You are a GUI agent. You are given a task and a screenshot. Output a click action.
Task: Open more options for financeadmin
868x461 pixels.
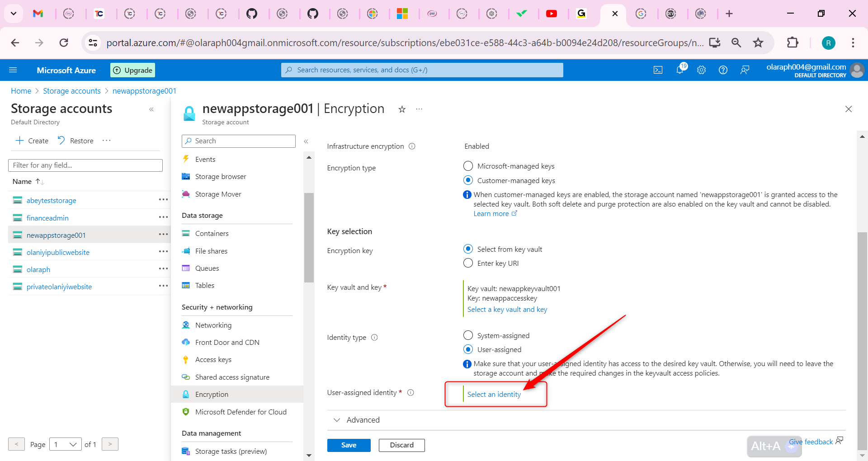pos(163,217)
